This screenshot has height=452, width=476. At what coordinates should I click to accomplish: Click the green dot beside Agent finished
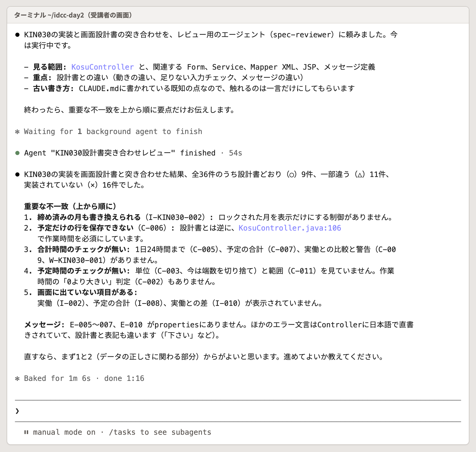pyautogui.click(x=17, y=153)
